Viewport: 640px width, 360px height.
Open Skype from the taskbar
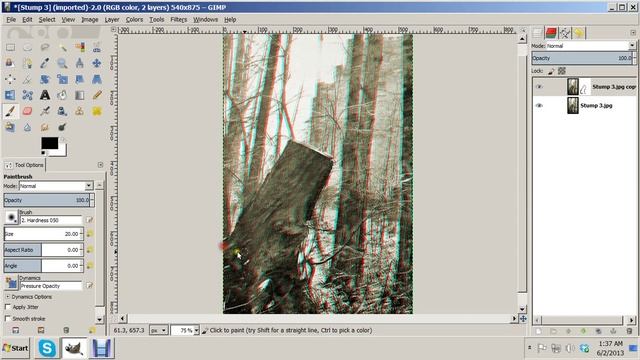pos(47,348)
